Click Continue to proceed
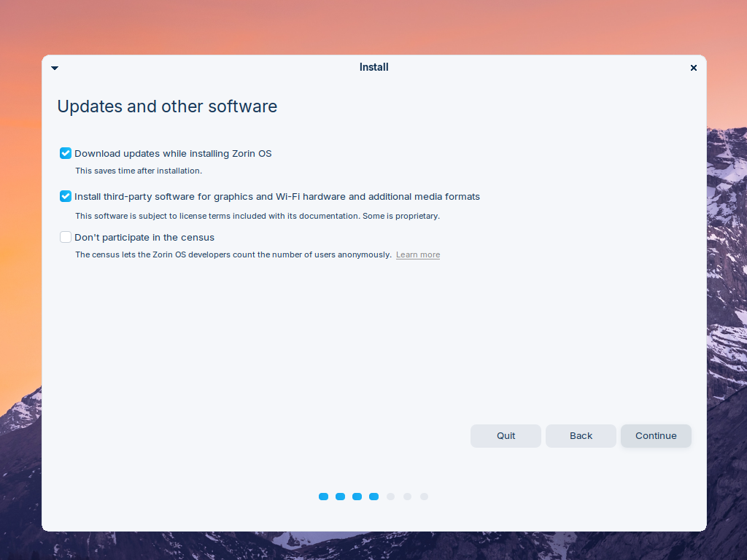The height and width of the screenshot is (560, 747). (x=656, y=436)
